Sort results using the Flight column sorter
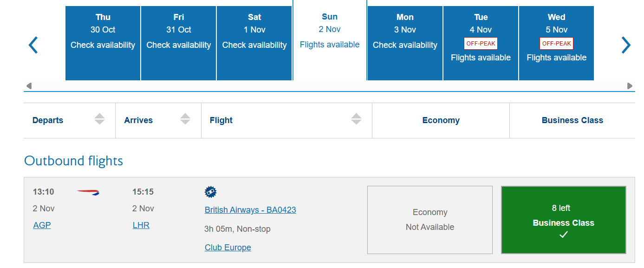This screenshot has height=268, width=644. pos(356,119)
